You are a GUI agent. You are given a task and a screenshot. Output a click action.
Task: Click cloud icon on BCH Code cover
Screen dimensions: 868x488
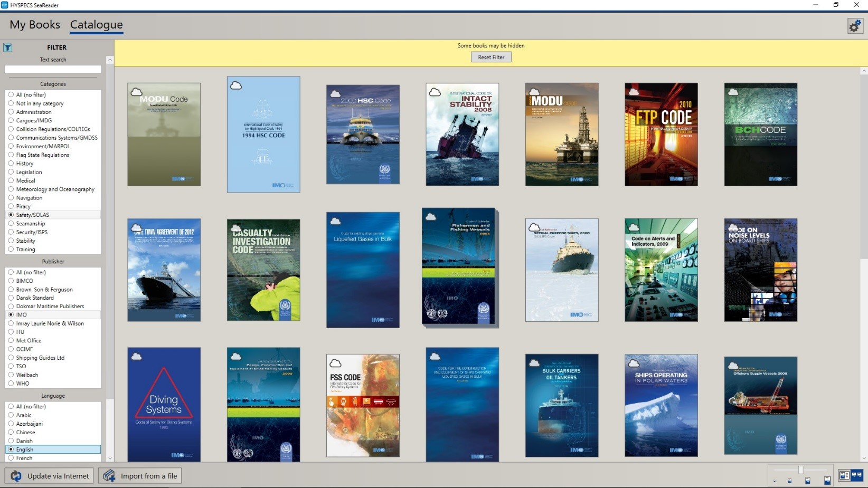[733, 92]
